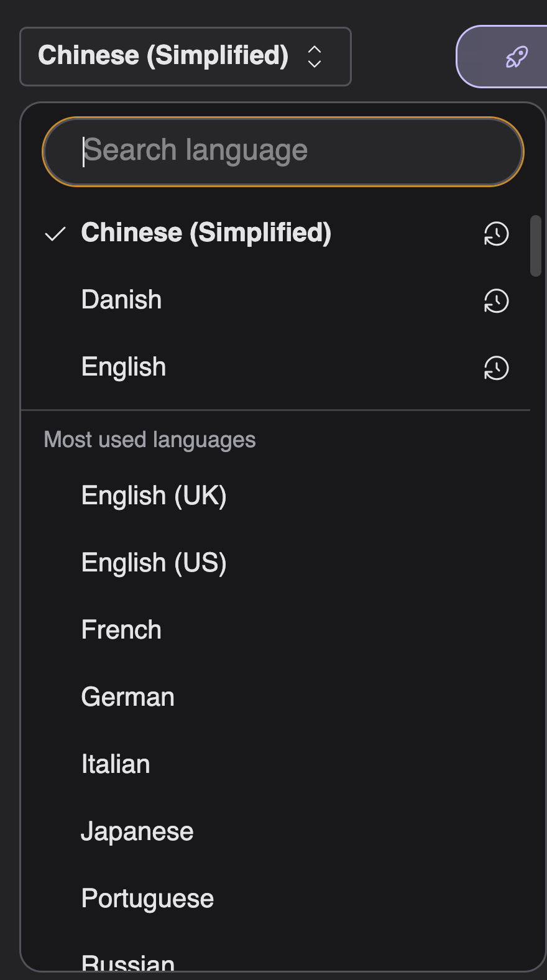Click the recent history icon next to English
This screenshot has width=547, height=980.
pos(496,368)
